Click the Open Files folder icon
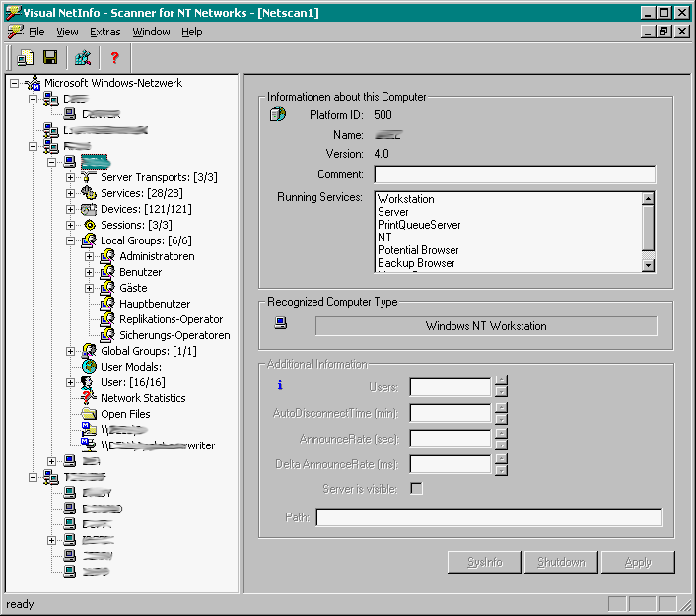This screenshot has width=696, height=616. [88, 414]
